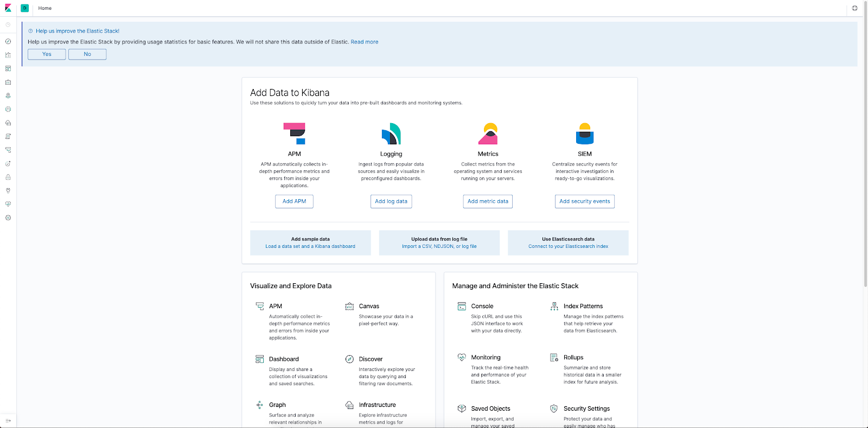868x428 pixels.
Task: Click the 'Add Data to Kibana' heading
Action: 290,93
